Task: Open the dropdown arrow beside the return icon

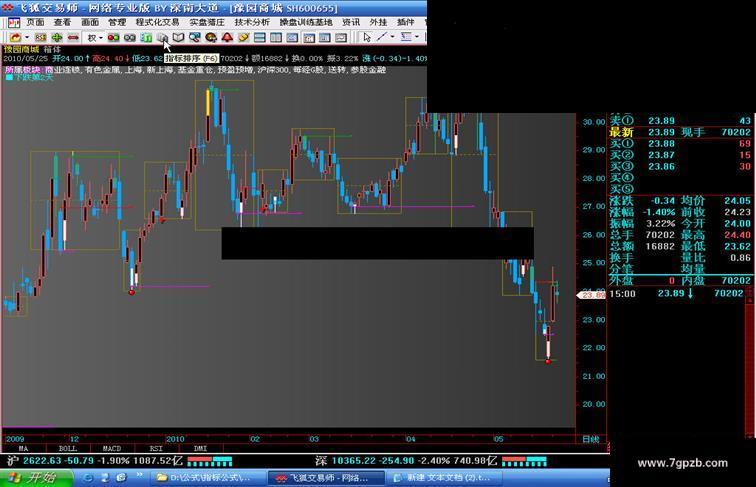Action: (x=27, y=37)
